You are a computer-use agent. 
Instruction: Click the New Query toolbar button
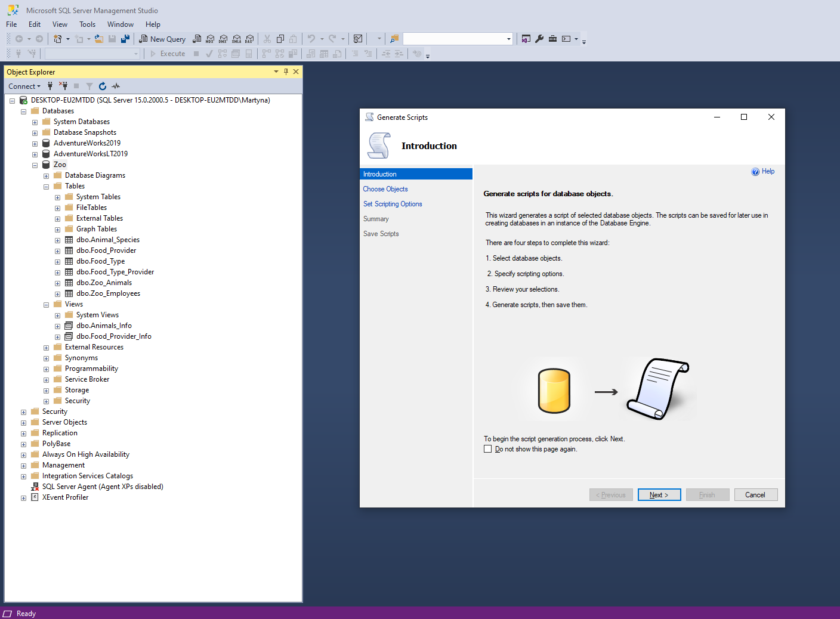coord(162,39)
